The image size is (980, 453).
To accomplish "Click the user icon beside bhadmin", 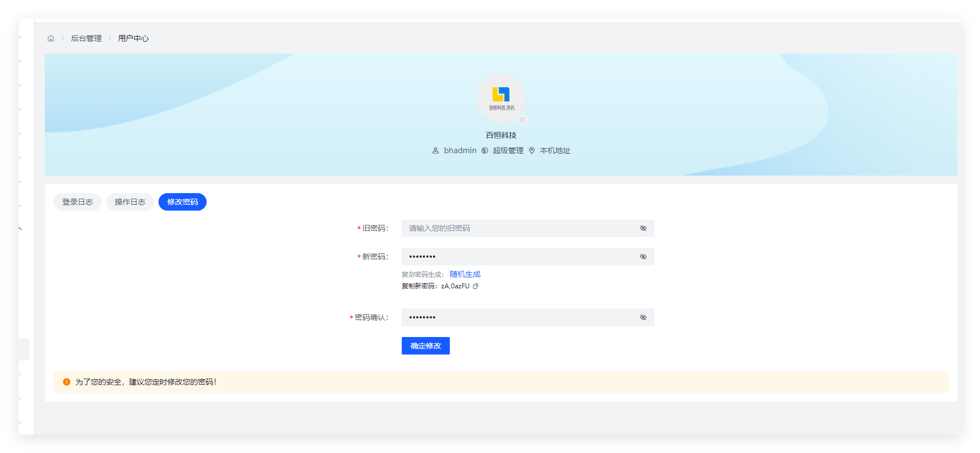I will [436, 150].
